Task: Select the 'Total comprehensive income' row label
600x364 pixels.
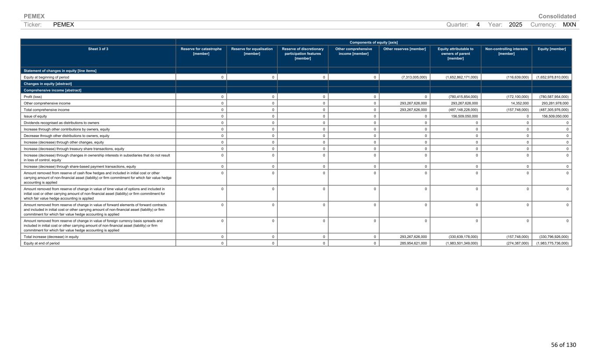Action: coord(46,109)
